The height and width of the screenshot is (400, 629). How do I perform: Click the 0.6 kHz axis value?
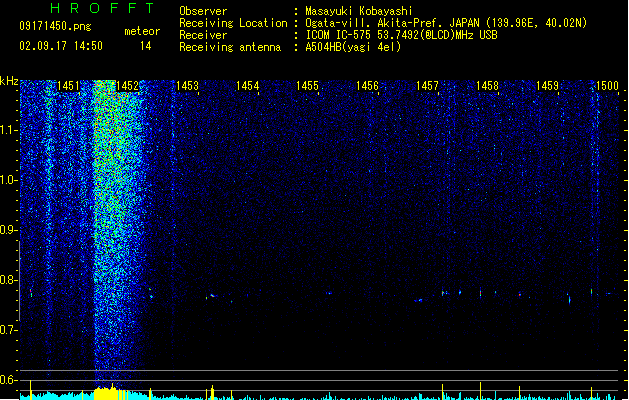pyautogui.click(x=8, y=380)
